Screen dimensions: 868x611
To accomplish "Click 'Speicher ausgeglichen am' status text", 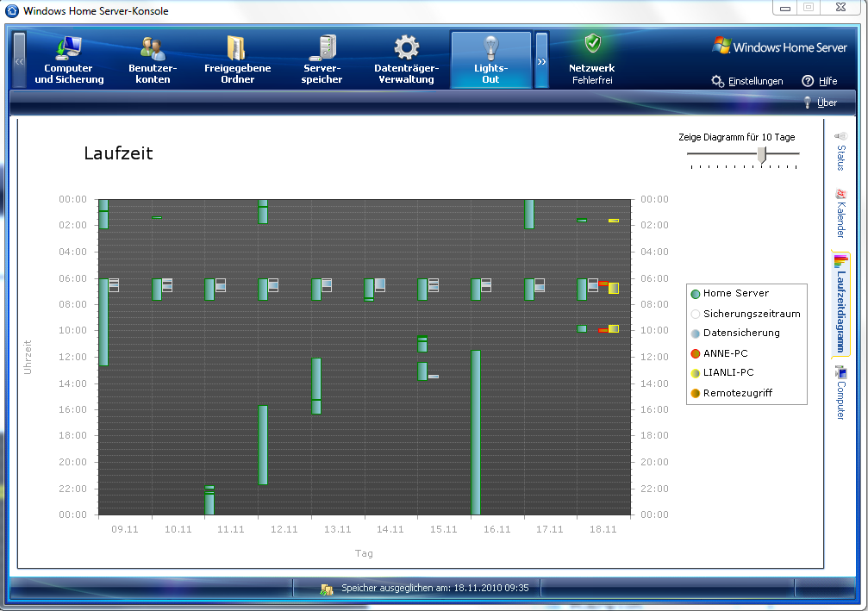I will coord(435,588).
